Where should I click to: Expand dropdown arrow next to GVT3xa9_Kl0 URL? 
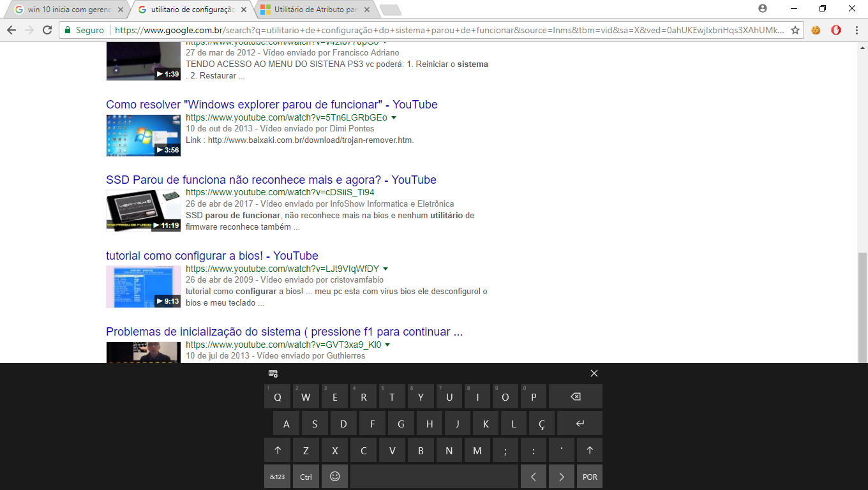(x=387, y=345)
